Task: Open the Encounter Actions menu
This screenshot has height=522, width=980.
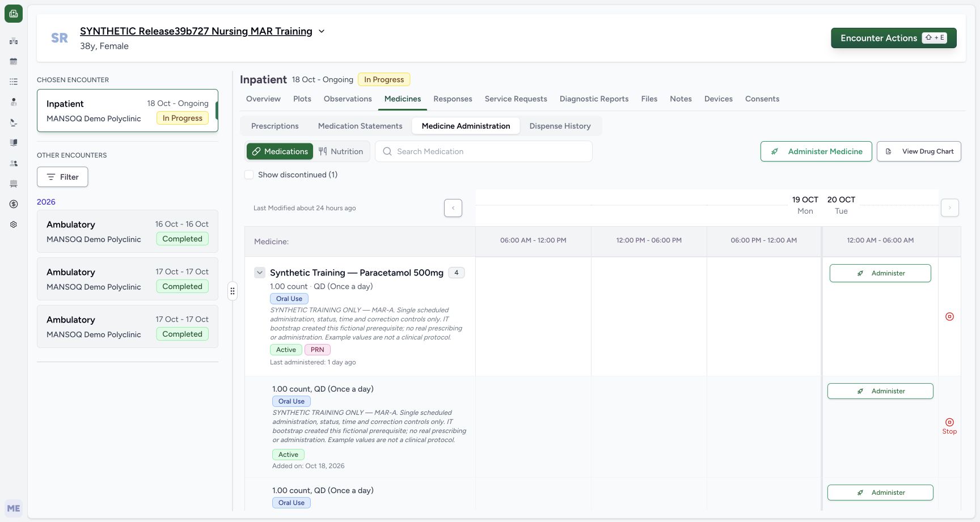Action: (894, 38)
